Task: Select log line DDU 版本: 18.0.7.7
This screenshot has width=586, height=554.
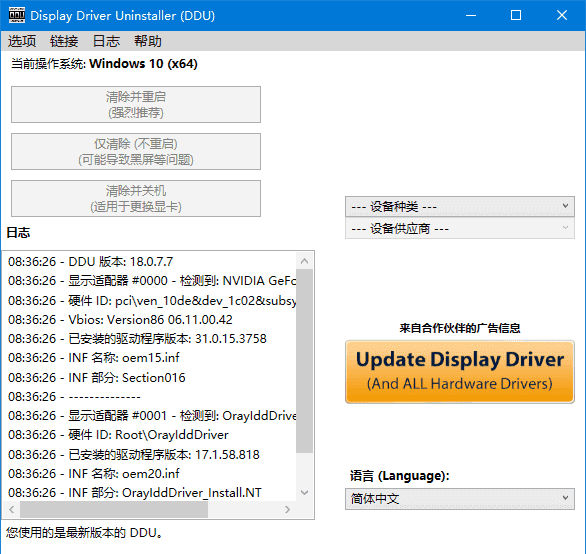Action: [90, 261]
